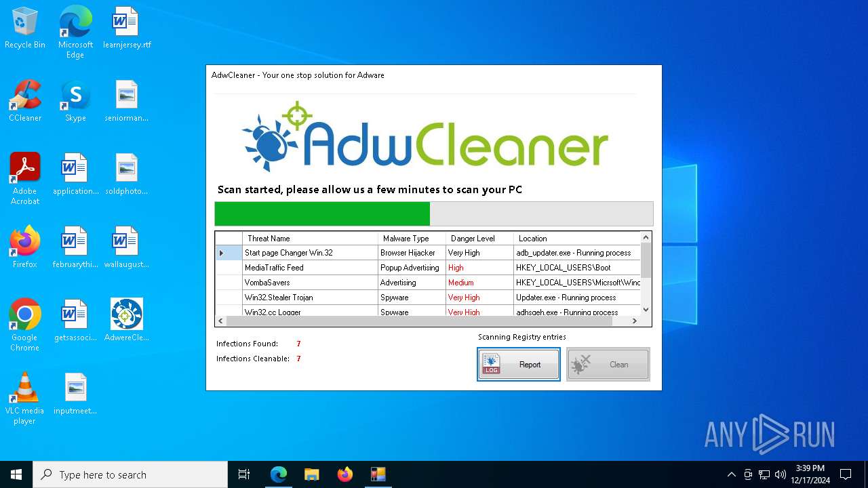Select the soldphoto image file icon

(127, 174)
